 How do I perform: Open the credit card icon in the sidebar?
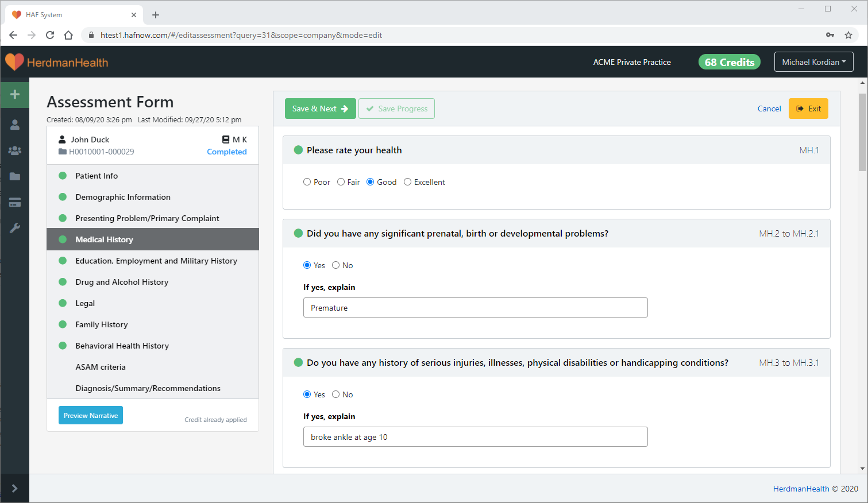point(15,202)
